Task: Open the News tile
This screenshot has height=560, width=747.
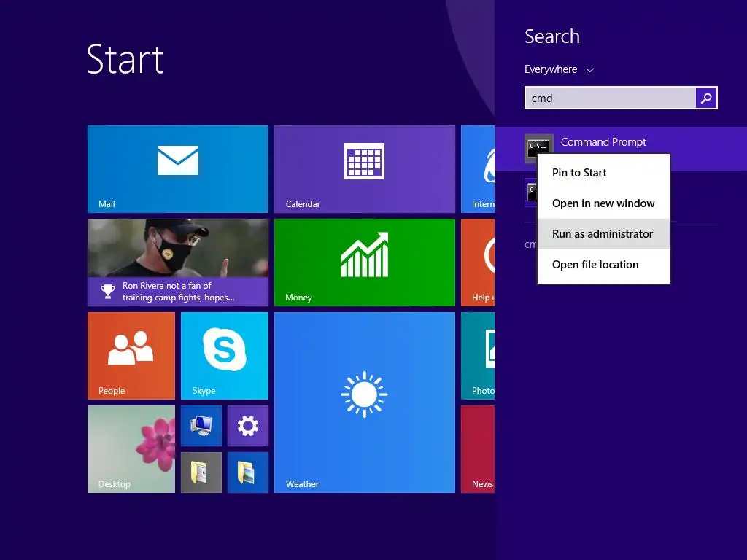Action: [478, 449]
